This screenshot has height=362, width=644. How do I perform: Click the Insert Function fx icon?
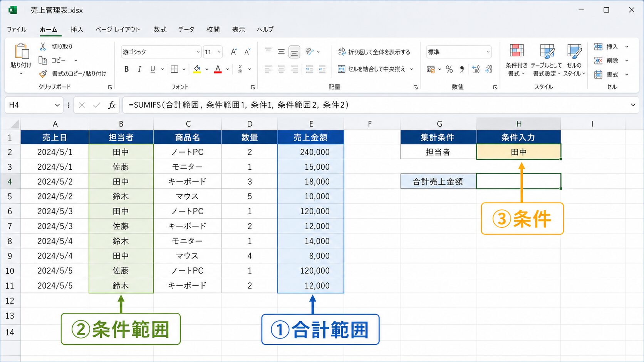pos(112,105)
